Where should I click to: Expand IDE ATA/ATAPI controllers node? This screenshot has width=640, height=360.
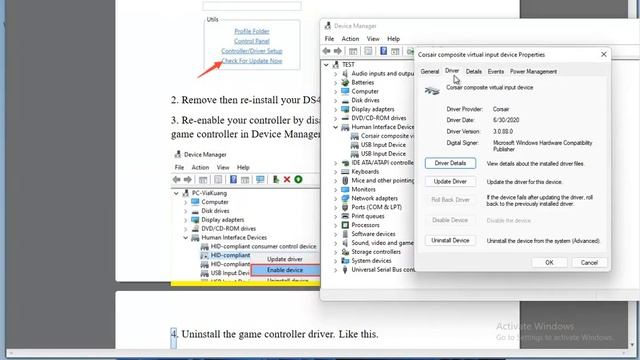pyautogui.click(x=335, y=163)
